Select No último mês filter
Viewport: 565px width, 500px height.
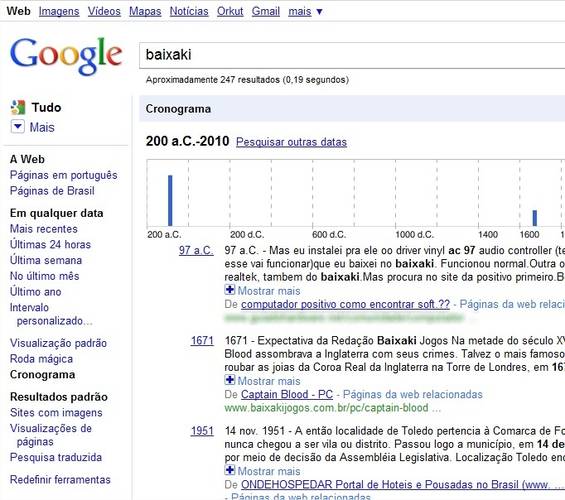click(44, 276)
